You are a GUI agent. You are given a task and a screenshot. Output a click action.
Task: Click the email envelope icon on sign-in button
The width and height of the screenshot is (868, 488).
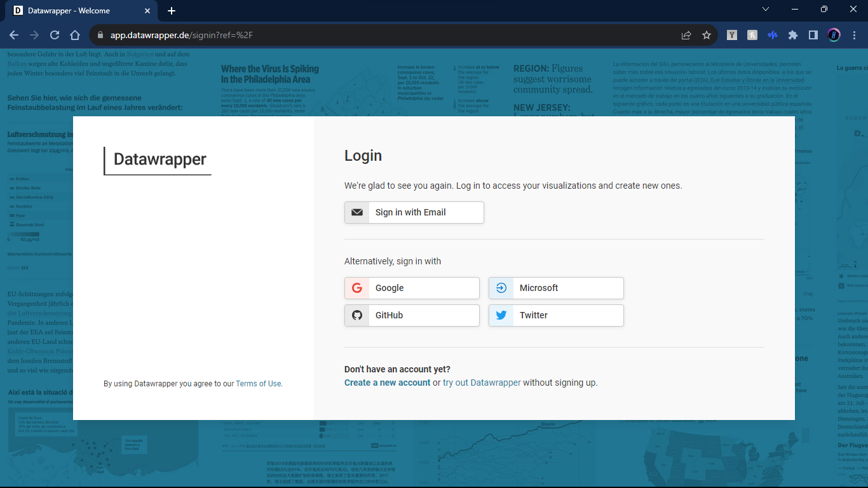tap(356, 212)
